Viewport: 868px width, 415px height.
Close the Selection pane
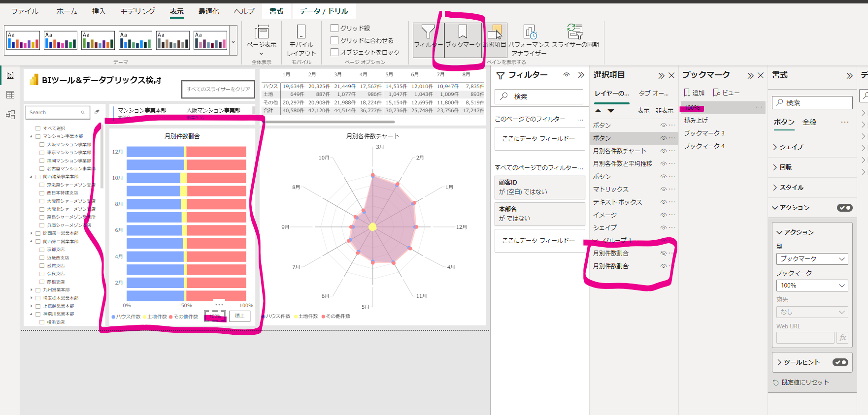point(671,75)
